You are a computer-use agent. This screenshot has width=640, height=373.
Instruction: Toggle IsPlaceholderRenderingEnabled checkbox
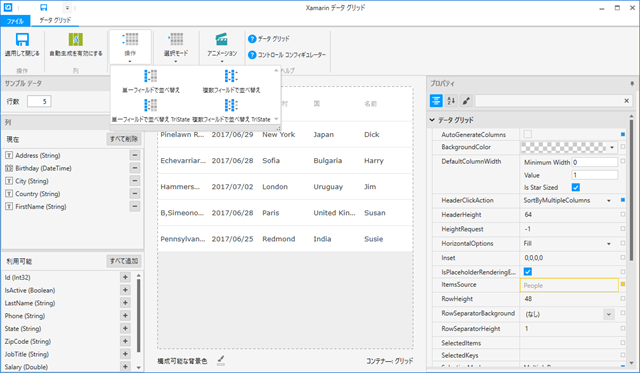tap(528, 271)
